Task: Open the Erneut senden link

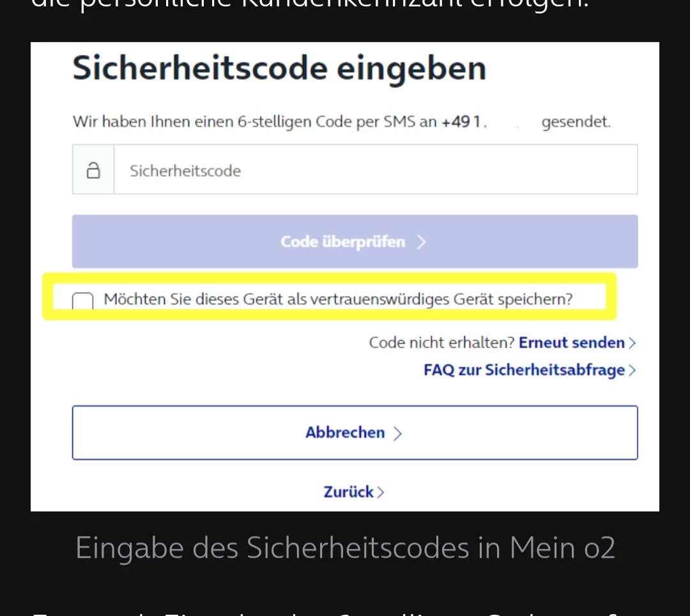Action: point(572,343)
